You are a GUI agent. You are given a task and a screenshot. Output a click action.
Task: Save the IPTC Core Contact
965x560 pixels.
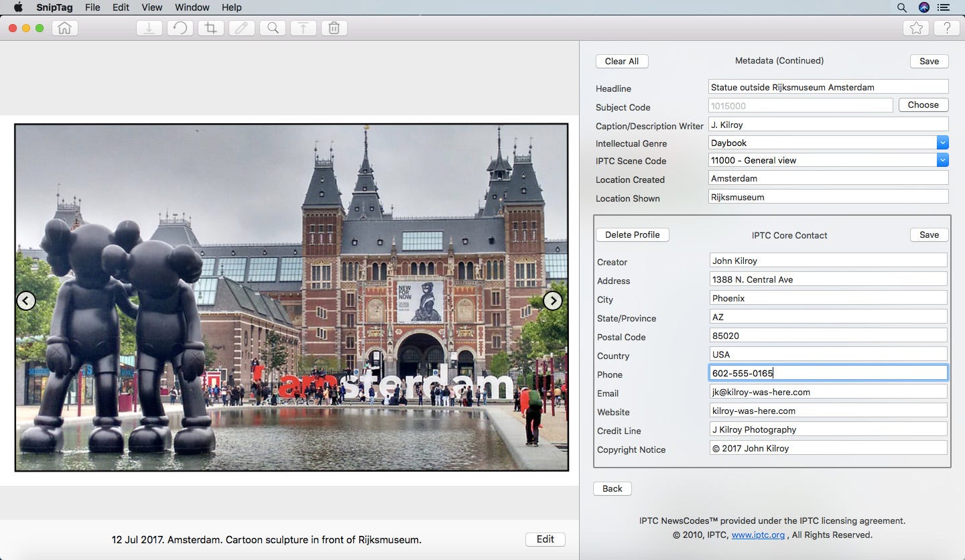(929, 234)
